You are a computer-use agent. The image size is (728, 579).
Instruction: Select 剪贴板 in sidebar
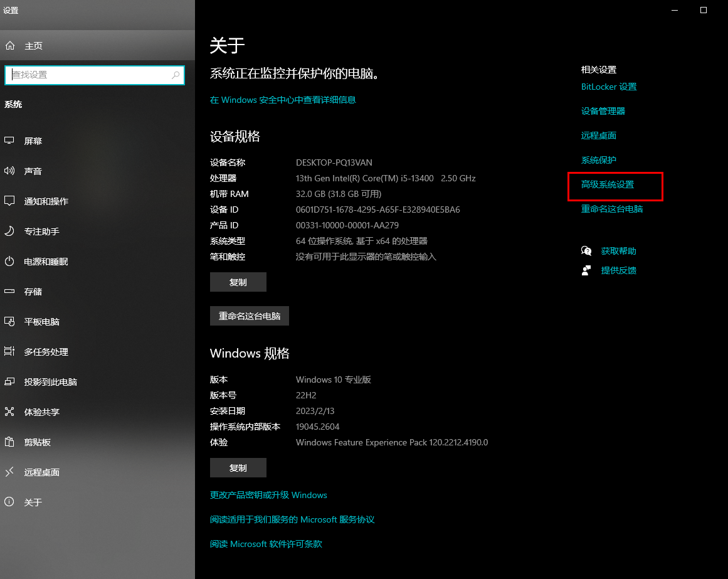pos(97,442)
